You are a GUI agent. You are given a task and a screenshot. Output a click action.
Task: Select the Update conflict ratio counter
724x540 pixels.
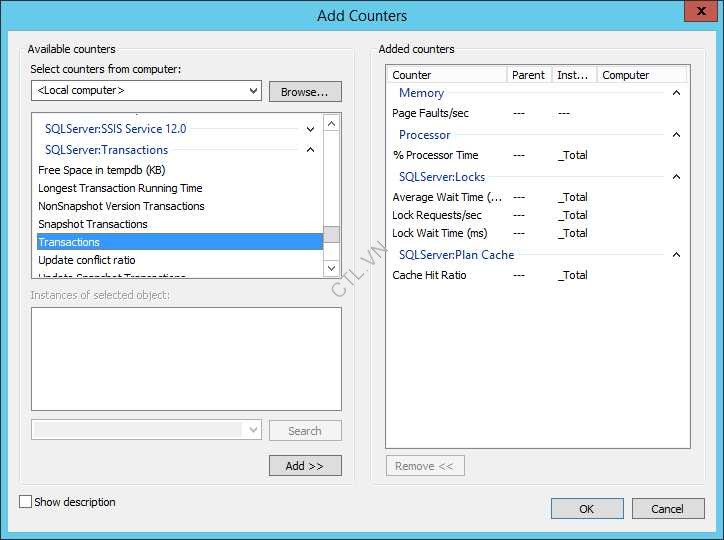(x=86, y=260)
